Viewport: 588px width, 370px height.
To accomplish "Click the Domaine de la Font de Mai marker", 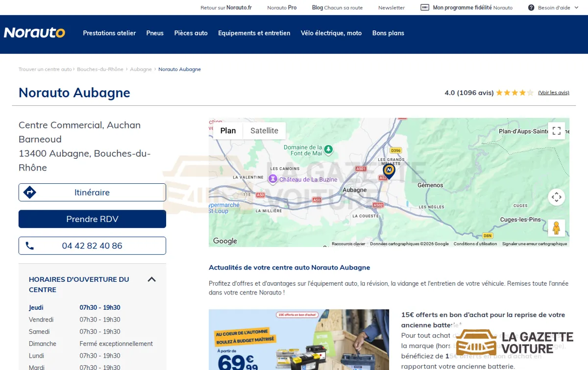I will (328, 149).
